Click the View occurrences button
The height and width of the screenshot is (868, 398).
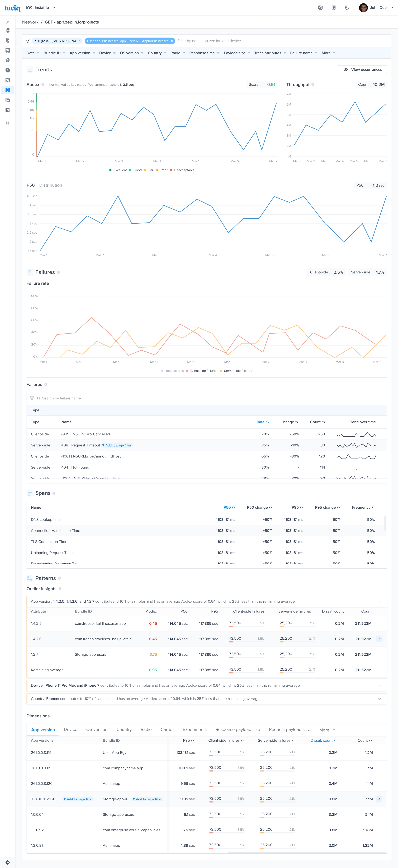click(x=362, y=70)
